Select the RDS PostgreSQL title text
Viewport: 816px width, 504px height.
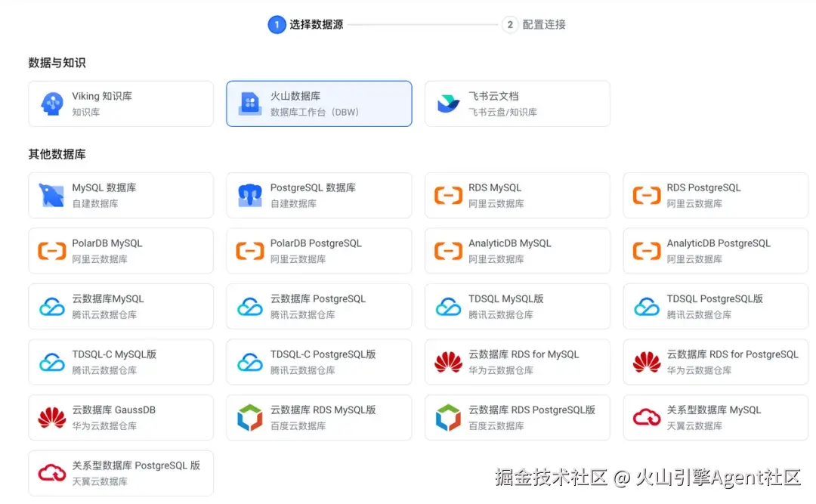[x=703, y=188]
